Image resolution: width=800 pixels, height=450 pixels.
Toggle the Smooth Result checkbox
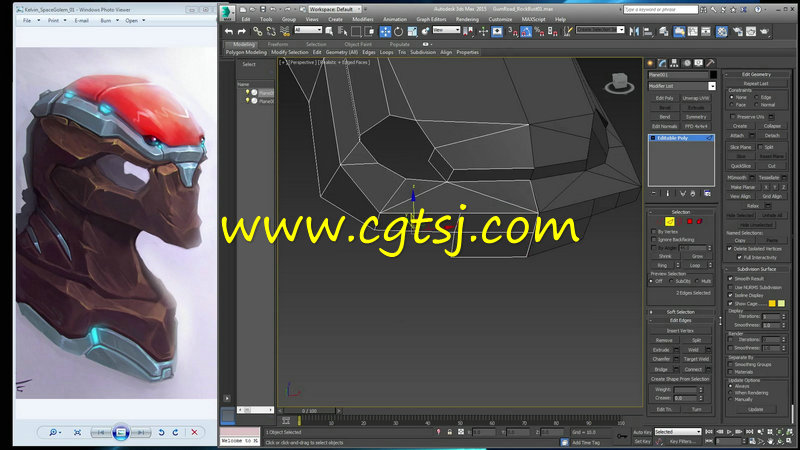coord(730,279)
